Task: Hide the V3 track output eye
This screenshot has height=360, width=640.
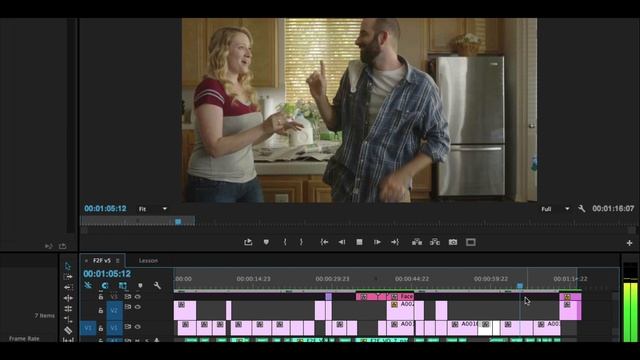Action: [x=138, y=297]
